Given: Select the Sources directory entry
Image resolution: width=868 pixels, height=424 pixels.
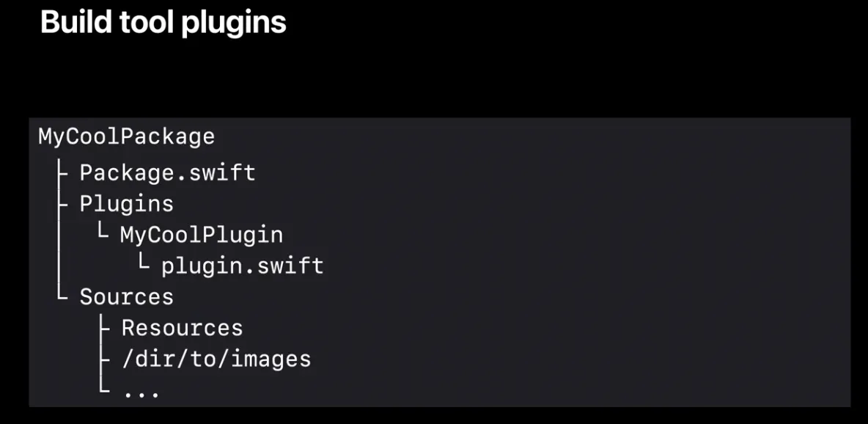Looking at the screenshot, I should click(x=126, y=297).
